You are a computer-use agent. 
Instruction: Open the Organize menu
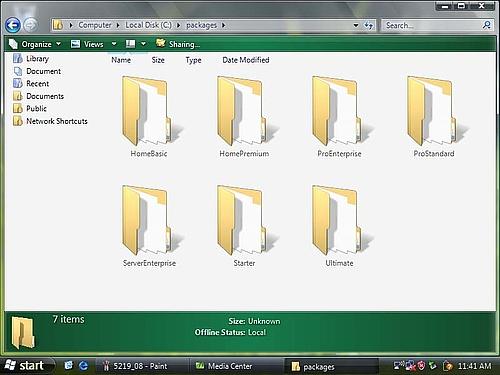coord(35,44)
